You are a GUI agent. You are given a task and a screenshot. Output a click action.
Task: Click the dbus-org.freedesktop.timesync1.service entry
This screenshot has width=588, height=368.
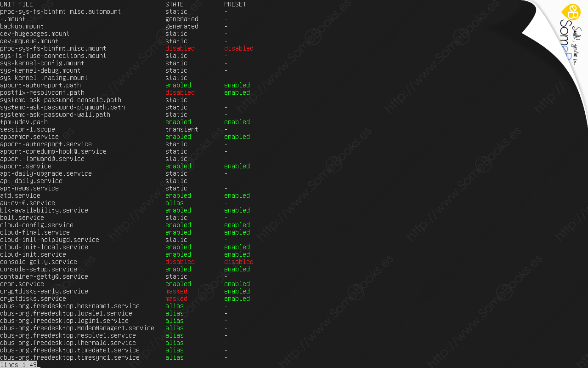click(x=70, y=357)
